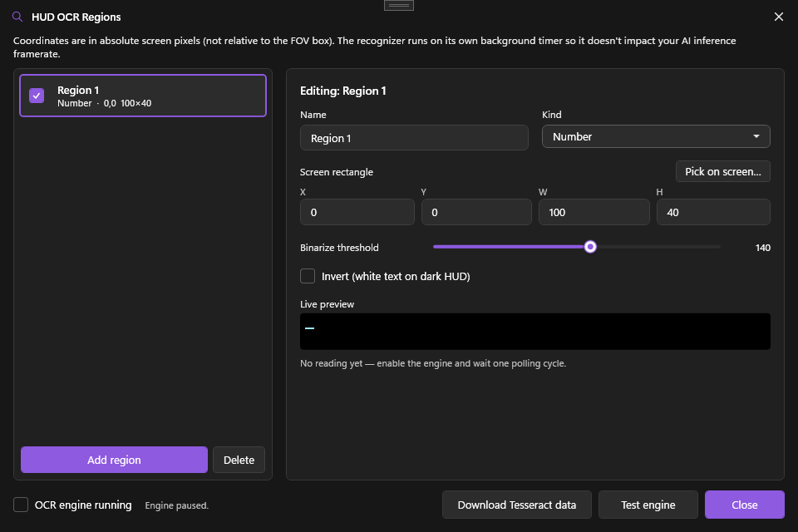Close the dialog with the X icon
798x532 pixels.
tap(779, 17)
